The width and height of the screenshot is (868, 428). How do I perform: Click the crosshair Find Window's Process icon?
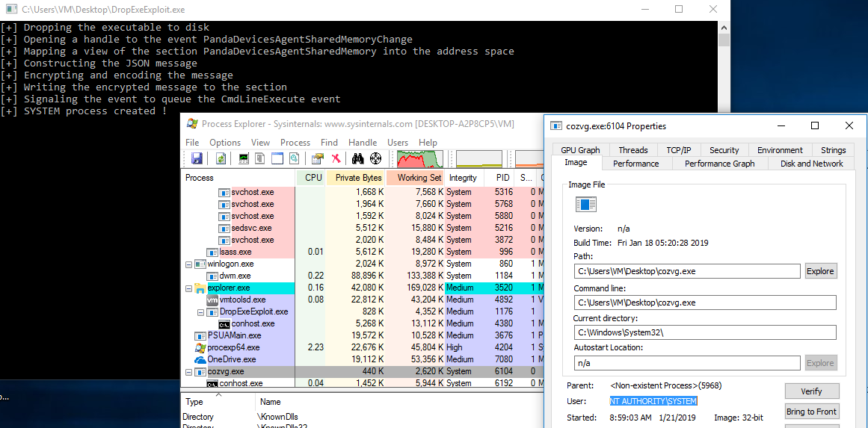[x=376, y=158]
